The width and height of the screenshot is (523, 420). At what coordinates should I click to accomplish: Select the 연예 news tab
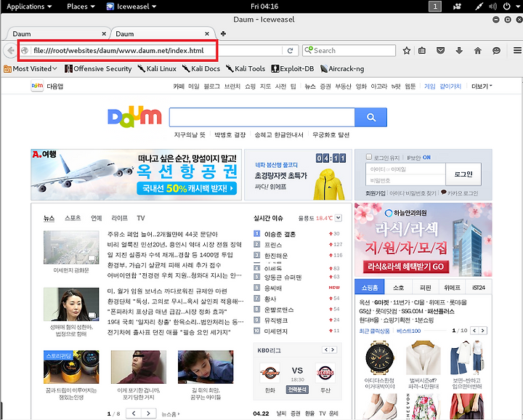(x=97, y=218)
